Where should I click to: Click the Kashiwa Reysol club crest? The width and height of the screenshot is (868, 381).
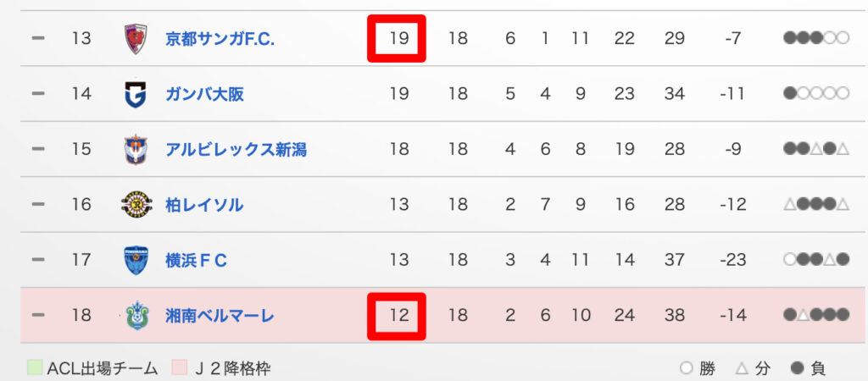click(136, 205)
